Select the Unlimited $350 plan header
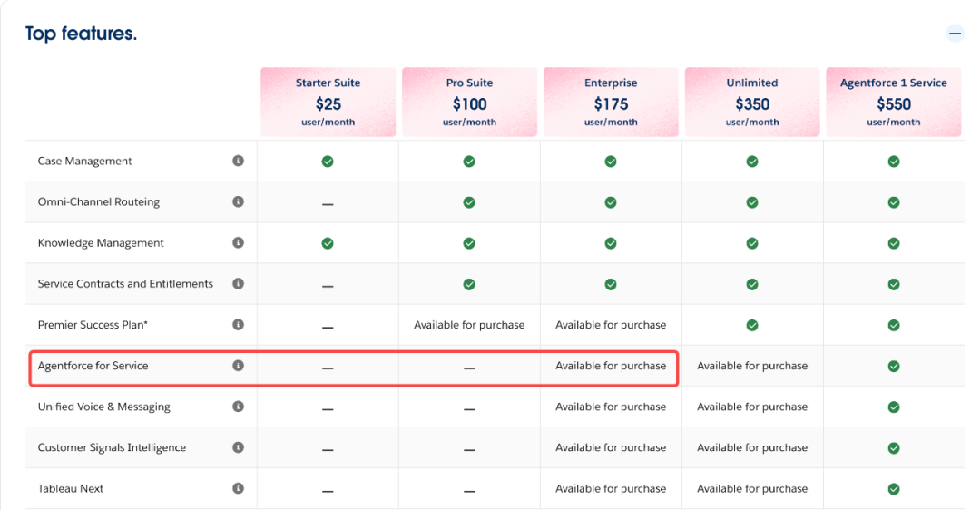This screenshot has width=980, height=510. [752, 102]
